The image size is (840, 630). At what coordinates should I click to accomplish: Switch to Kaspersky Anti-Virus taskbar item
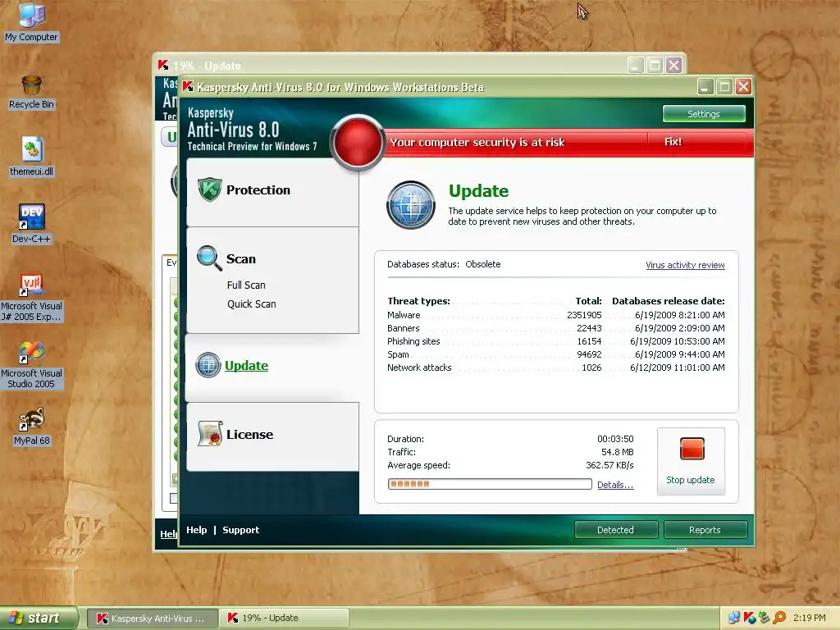pyautogui.click(x=152, y=619)
